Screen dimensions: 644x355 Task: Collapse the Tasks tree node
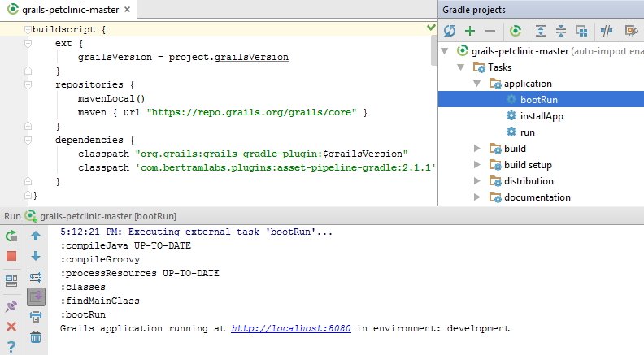click(x=461, y=67)
